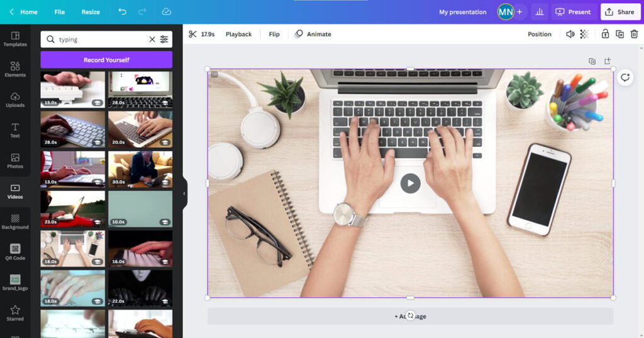Click the Present button
This screenshot has width=644, height=338.
click(x=574, y=12)
